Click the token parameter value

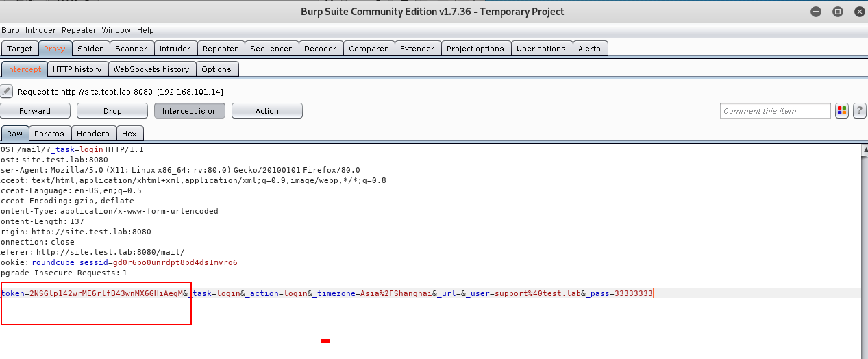[x=106, y=293]
